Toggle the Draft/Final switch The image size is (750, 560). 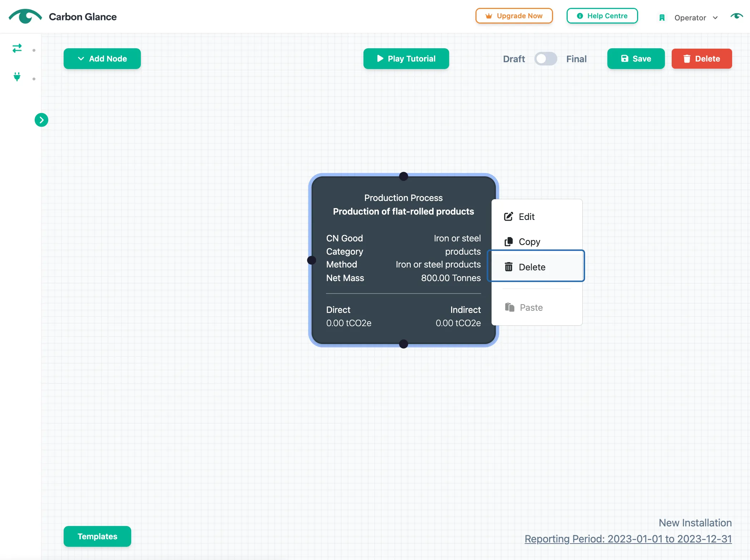coord(546,59)
